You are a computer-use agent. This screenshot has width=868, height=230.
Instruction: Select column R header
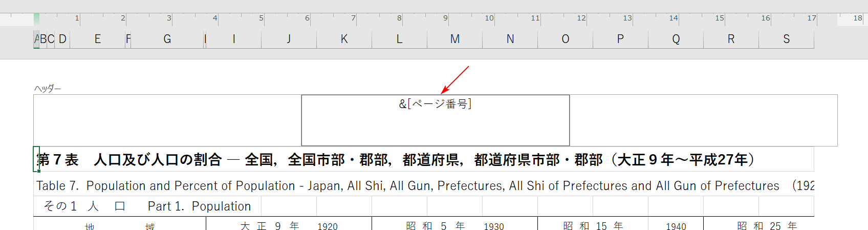pos(731,39)
